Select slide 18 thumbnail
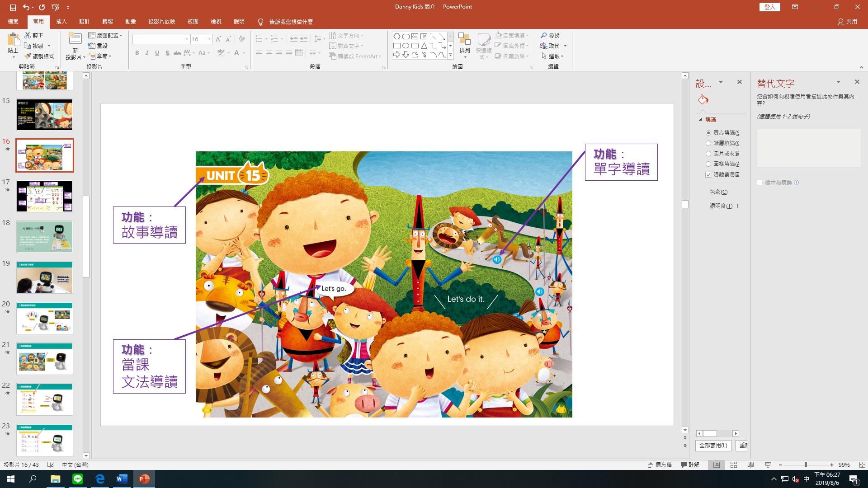Screen dimensions: 868x488 [x=44, y=237]
